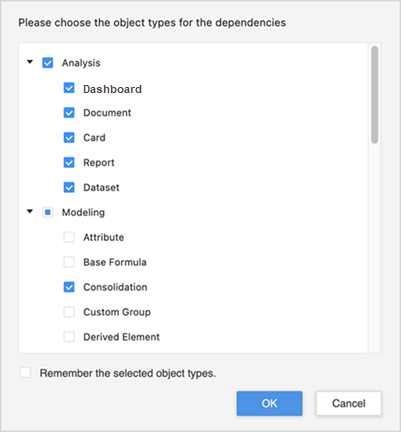The height and width of the screenshot is (432, 401).
Task: Uncheck the Dashboard checkbox
Action: coord(69,88)
